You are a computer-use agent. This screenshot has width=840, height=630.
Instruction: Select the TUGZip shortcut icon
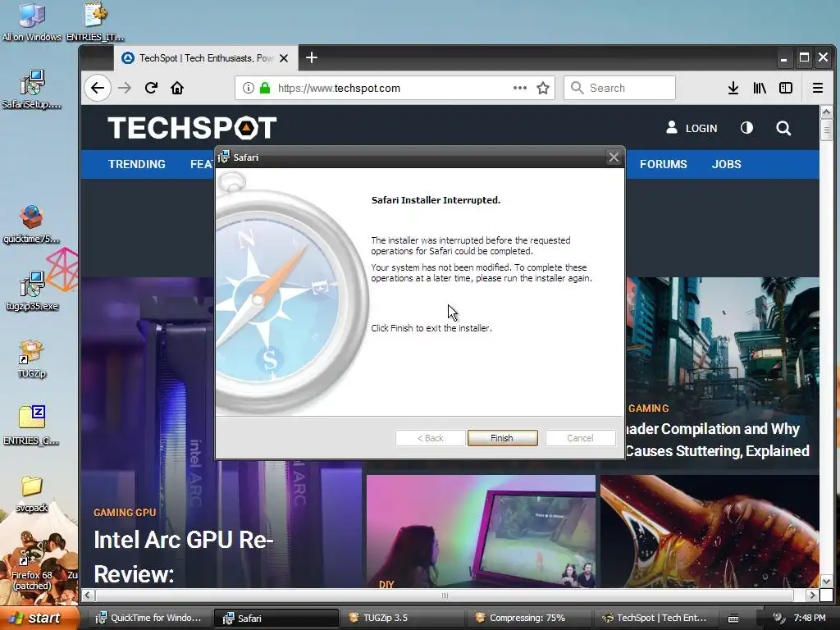[32, 359]
